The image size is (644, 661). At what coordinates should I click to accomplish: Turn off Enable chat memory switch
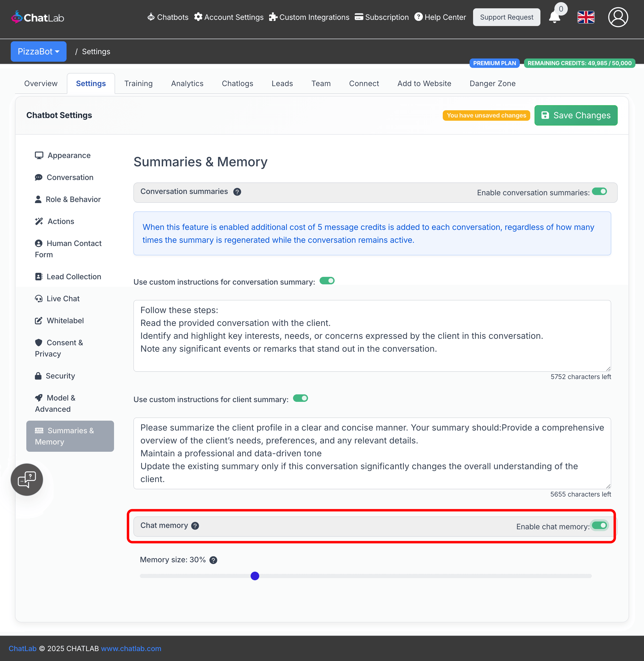599,526
